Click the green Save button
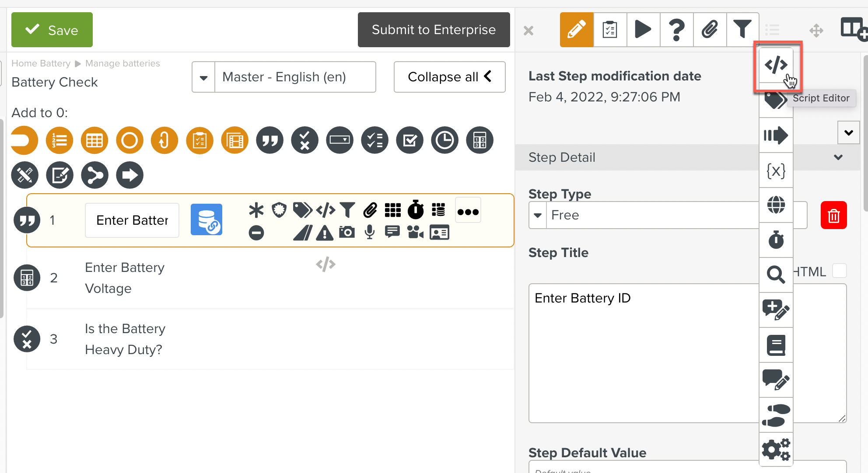The height and width of the screenshot is (473, 868). click(52, 30)
